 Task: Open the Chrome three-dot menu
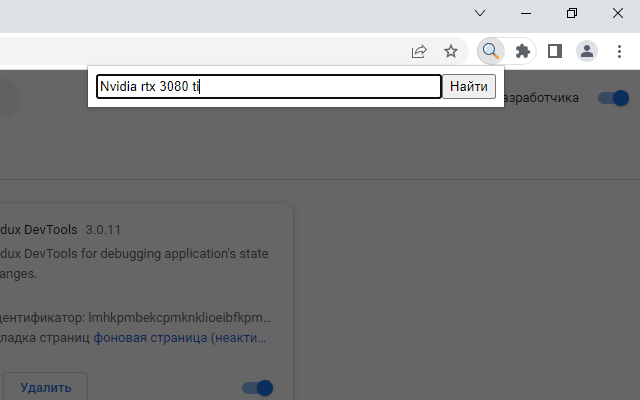(619, 51)
